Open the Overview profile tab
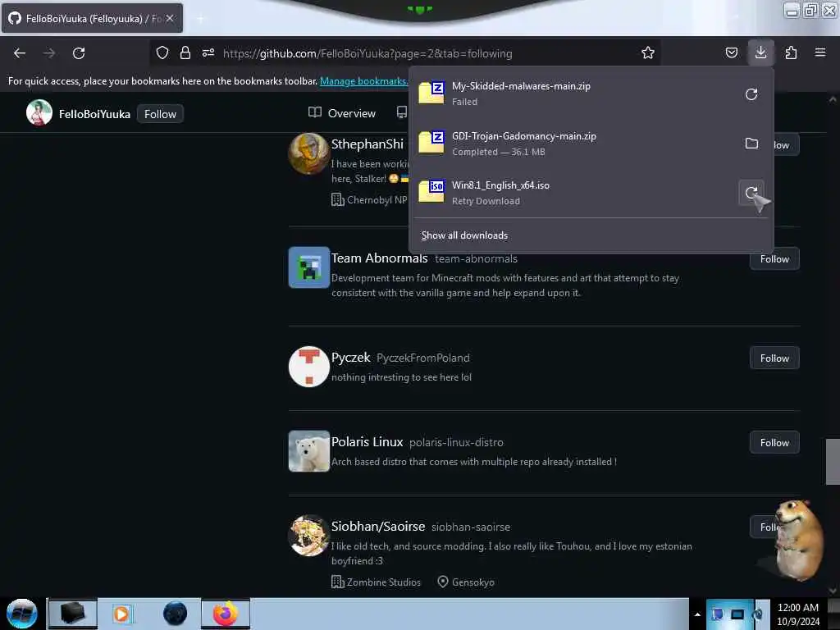The image size is (840, 630). tap(342, 113)
